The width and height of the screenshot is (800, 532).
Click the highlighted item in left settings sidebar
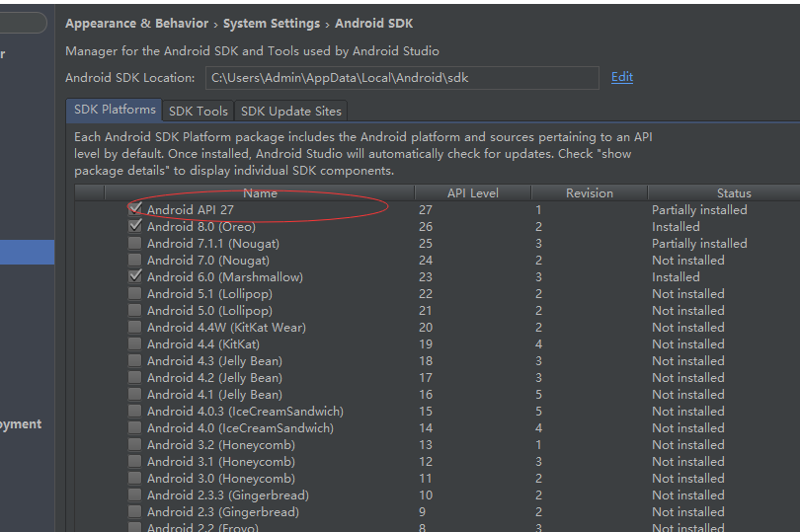coord(27,252)
